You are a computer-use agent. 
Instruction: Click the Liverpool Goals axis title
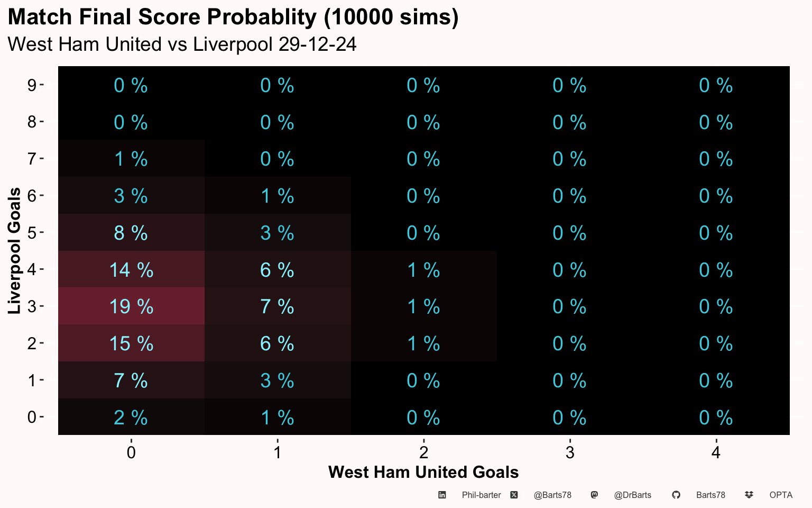[x=15, y=251]
